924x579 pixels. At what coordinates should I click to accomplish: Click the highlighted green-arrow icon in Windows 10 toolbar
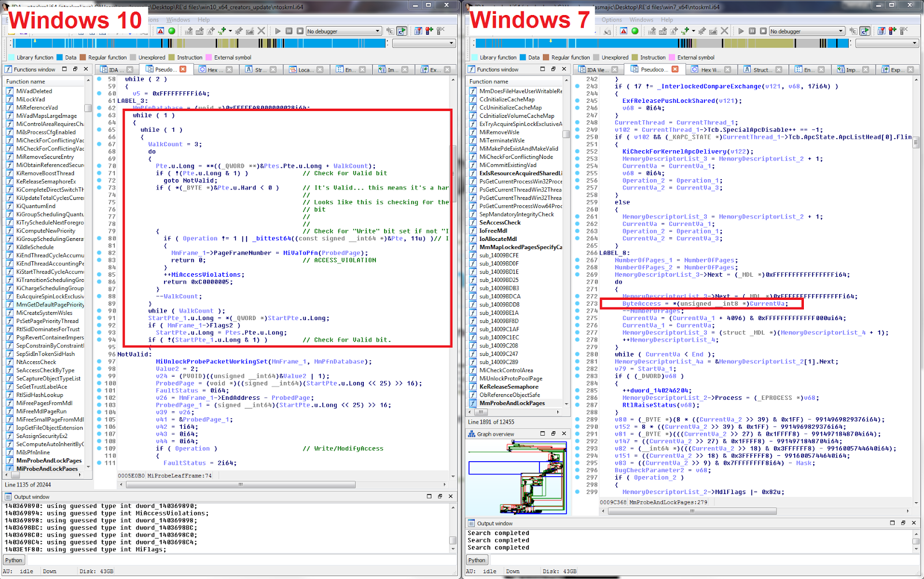pyautogui.click(x=401, y=31)
